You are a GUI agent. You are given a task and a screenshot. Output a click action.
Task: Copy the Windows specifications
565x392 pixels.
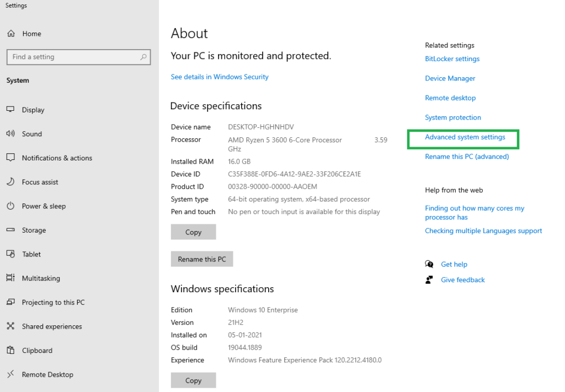pos(193,380)
